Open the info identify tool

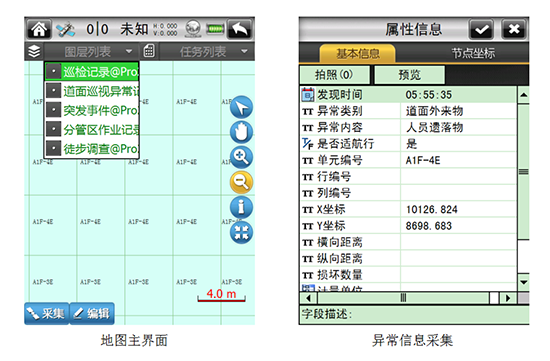[241, 207]
